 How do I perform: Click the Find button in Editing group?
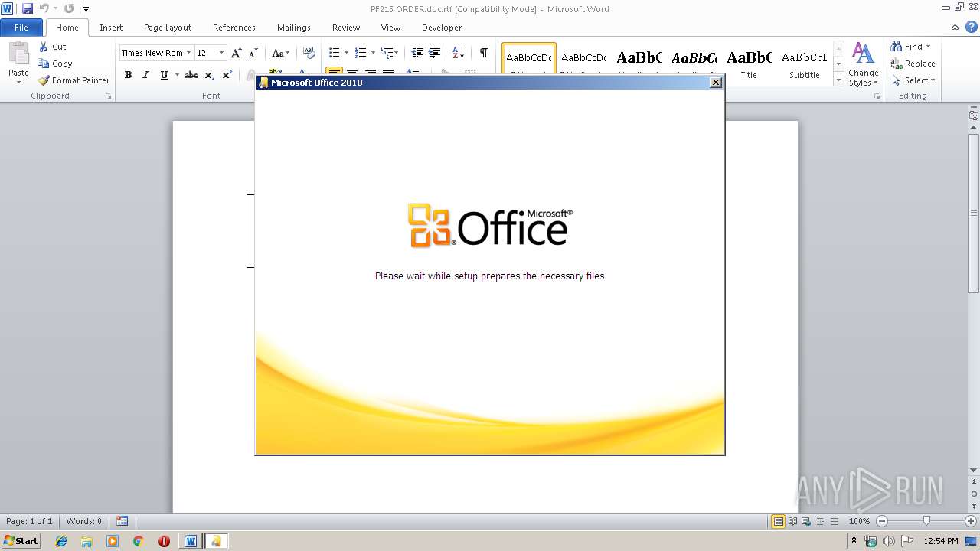(910, 47)
